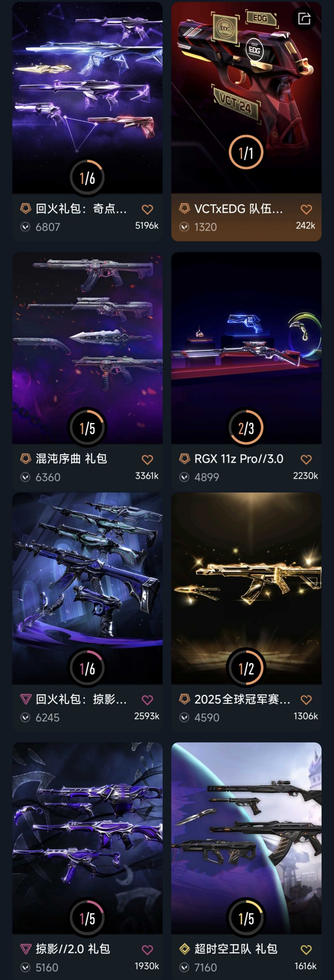Open the RGX 11z Pro//3.0 title
This screenshot has width=334, height=980.
point(239,459)
